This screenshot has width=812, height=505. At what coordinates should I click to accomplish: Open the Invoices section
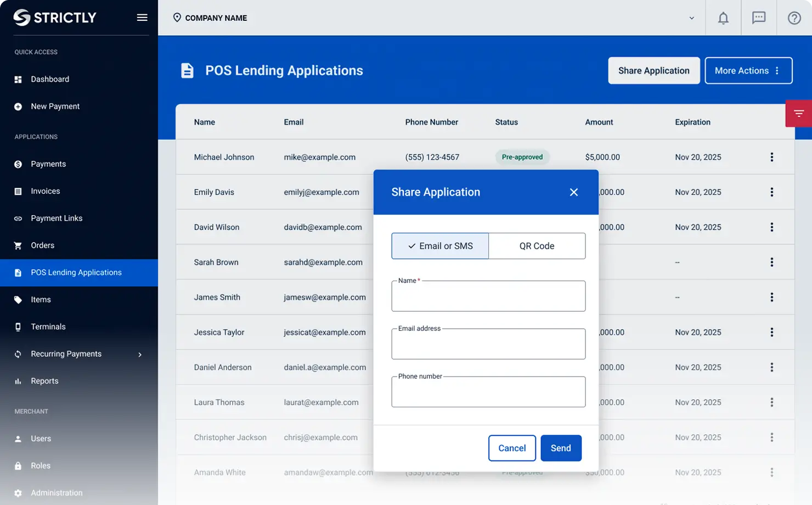pyautogui.click(x=46, y=191)
